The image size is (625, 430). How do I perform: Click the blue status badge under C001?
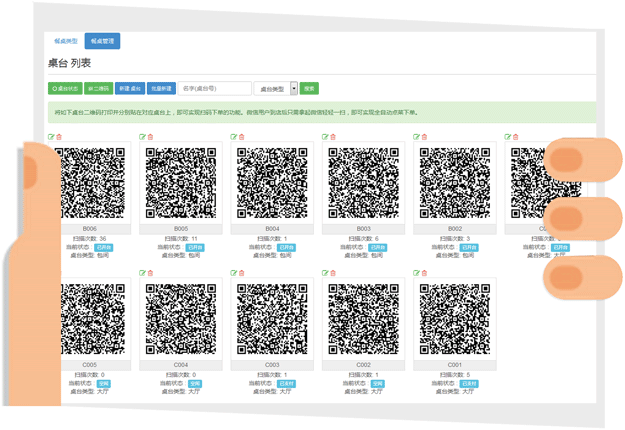pos(469,384)
